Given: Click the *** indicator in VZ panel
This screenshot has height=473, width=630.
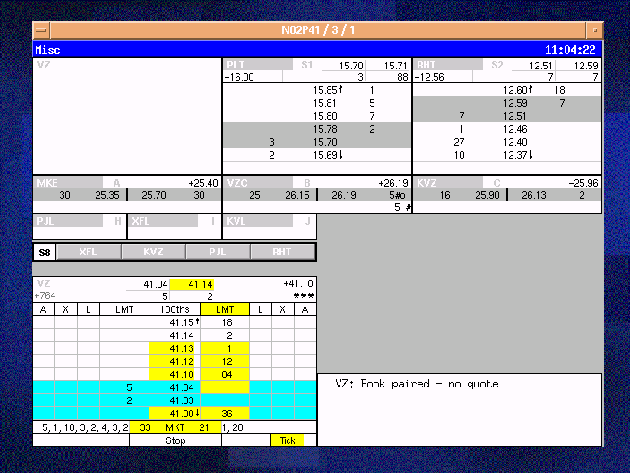Looking at the screenshot, I should pyautogui.click(x=303, y=297).
